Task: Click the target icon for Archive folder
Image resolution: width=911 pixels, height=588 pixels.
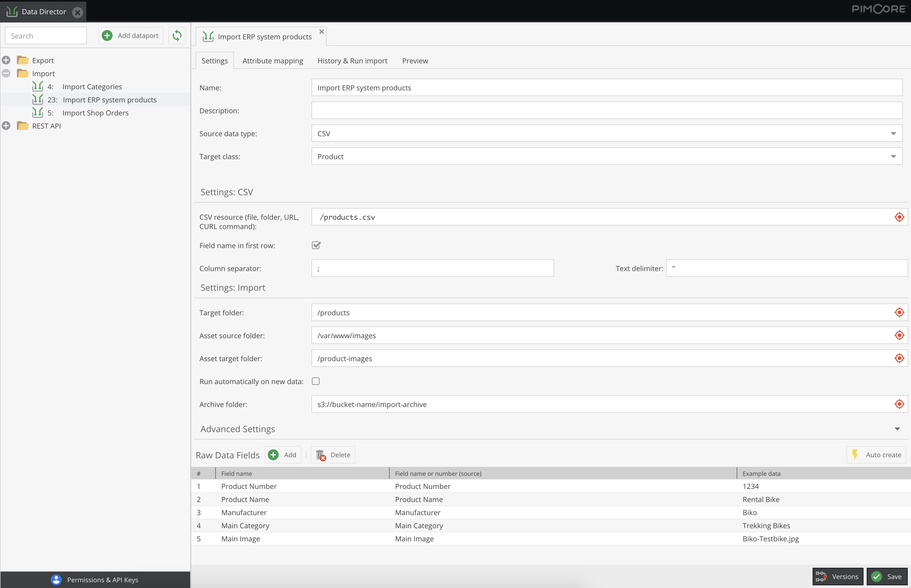Action: pyautogui.click(x=899, y=404)
